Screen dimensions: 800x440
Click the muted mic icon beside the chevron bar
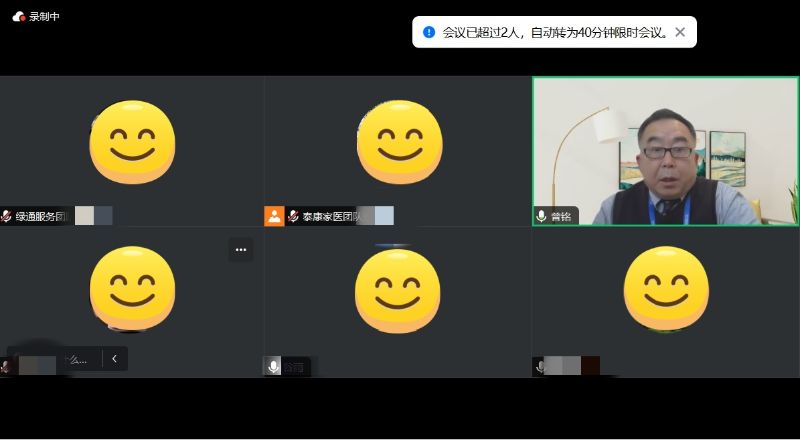(x=6, y=367)
